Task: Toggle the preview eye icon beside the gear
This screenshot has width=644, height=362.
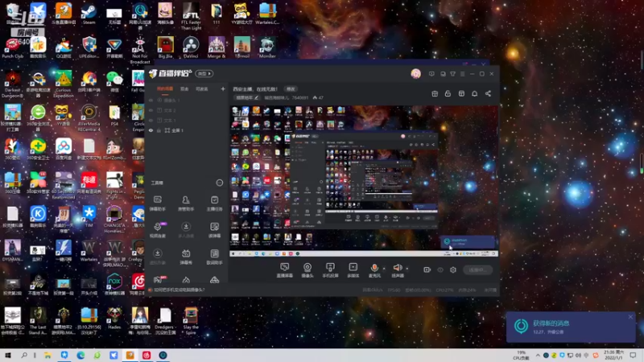Action: coord(440,269)
